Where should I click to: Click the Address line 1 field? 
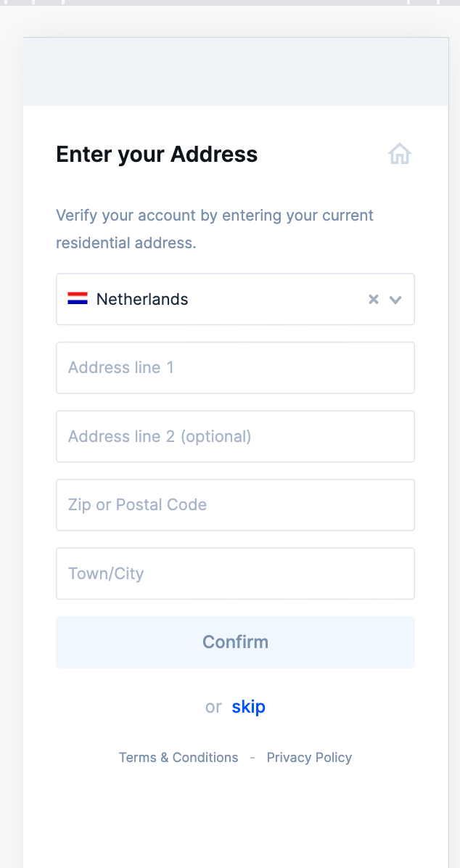(x=235, y=367)
